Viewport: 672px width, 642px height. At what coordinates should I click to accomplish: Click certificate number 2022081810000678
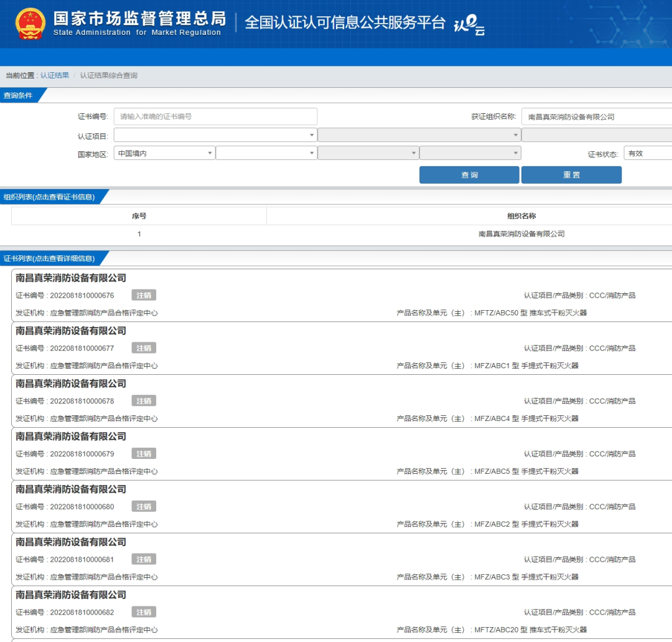pos(82,401)
